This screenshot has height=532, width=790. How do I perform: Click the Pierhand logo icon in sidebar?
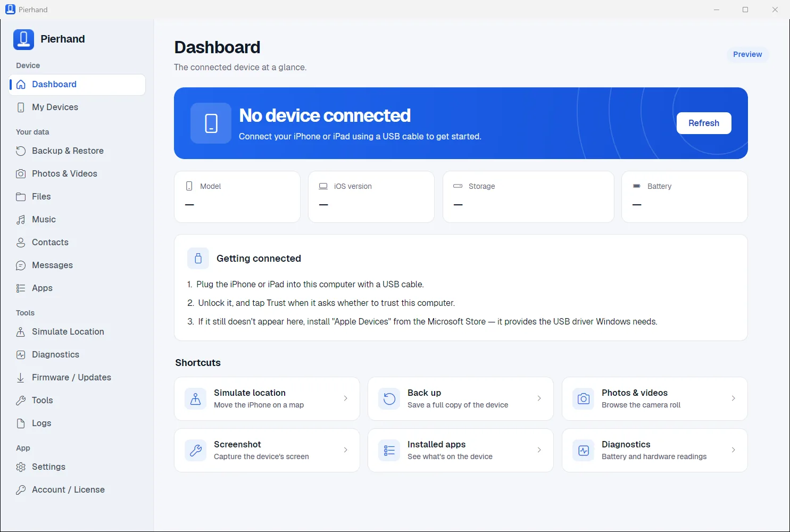click(x=23, y=39)
